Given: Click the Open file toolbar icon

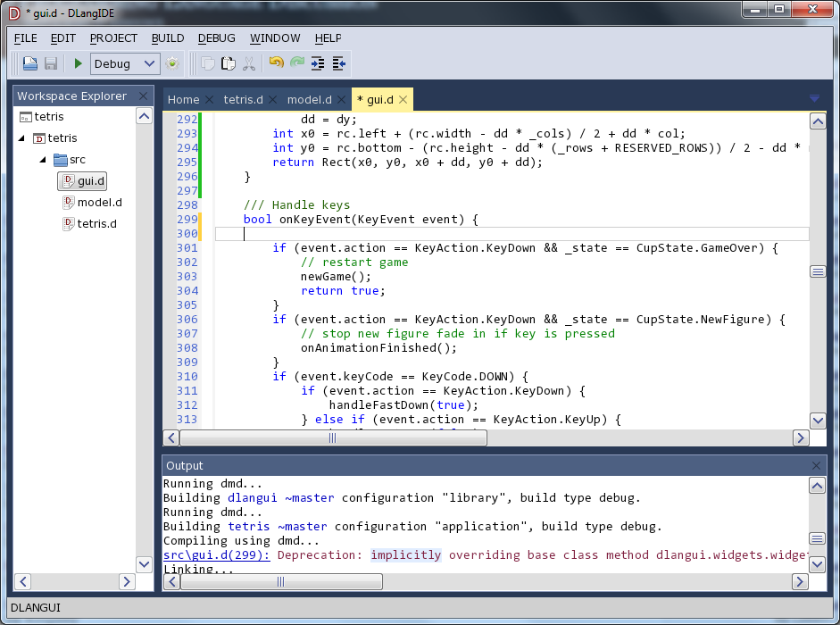Looking at the screenshot, I should 30,63.
